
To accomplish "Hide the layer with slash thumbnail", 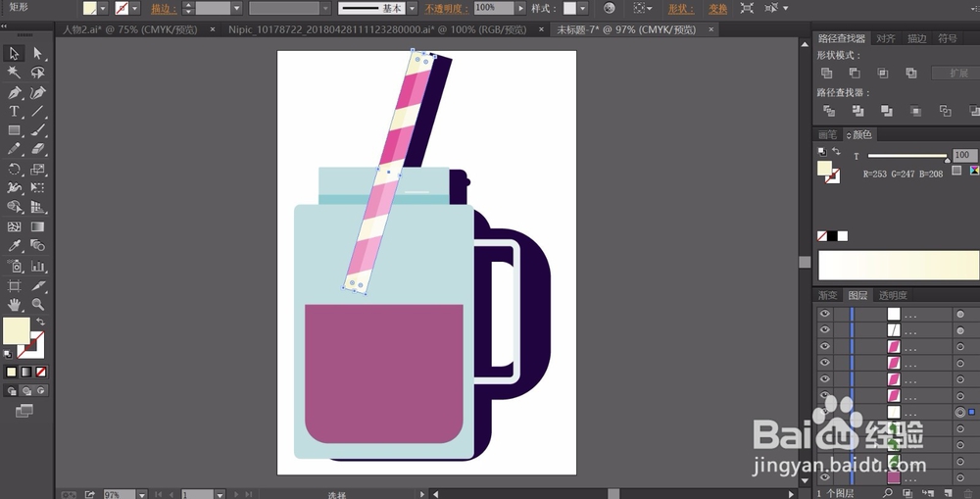I will pyautogui.click(x=824, y=329).
